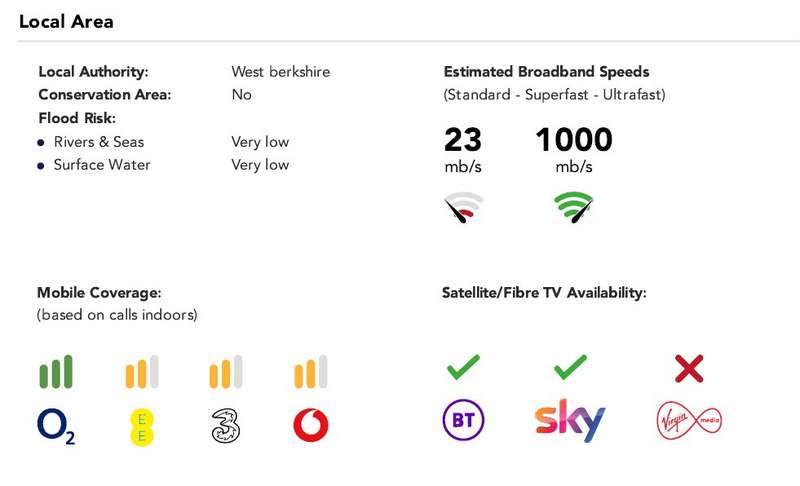Select the Three network logo
The height and width of the screenshot is (486, 800).
click(x=226, y=425)
